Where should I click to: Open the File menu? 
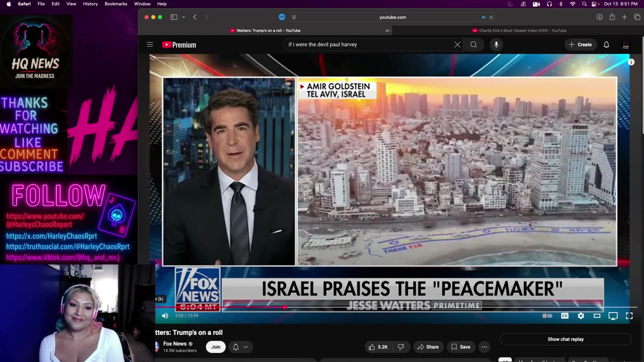(x=41, y=4)
